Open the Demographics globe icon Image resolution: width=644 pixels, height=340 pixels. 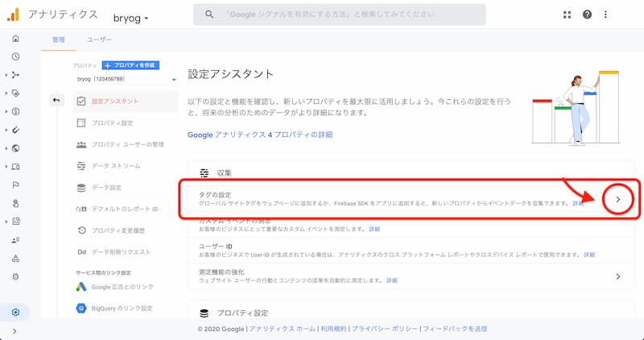(x=15, y=148)
